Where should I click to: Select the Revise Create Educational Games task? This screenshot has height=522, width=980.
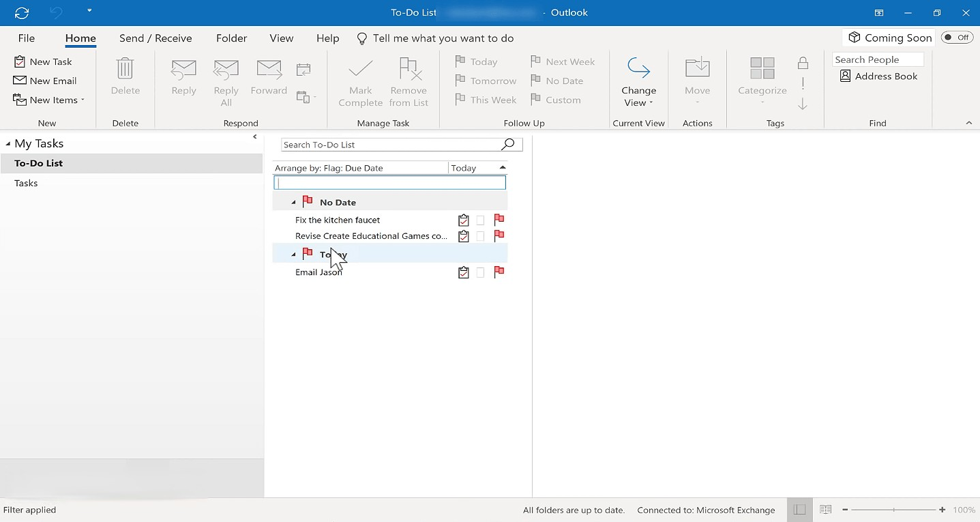(372, 236)
